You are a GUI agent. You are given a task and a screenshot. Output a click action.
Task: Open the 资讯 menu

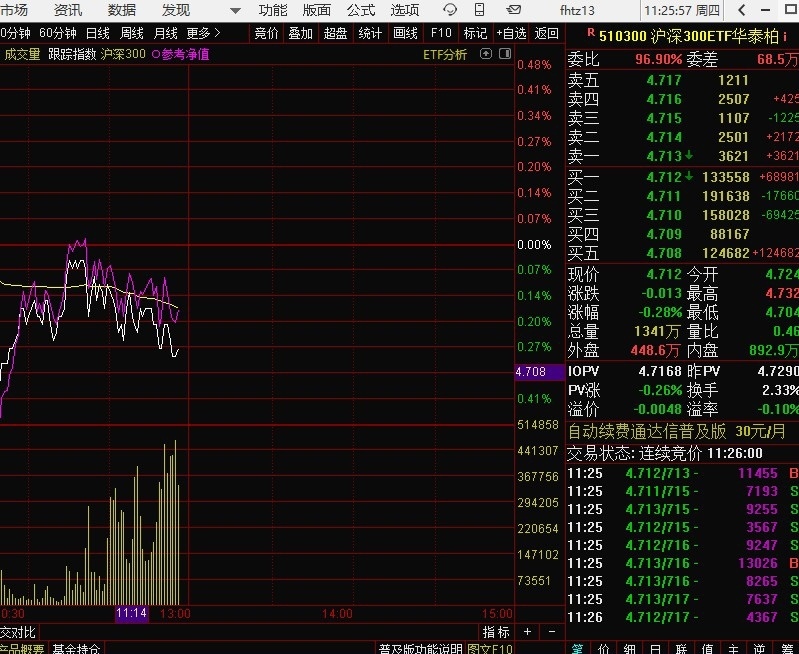68,10
